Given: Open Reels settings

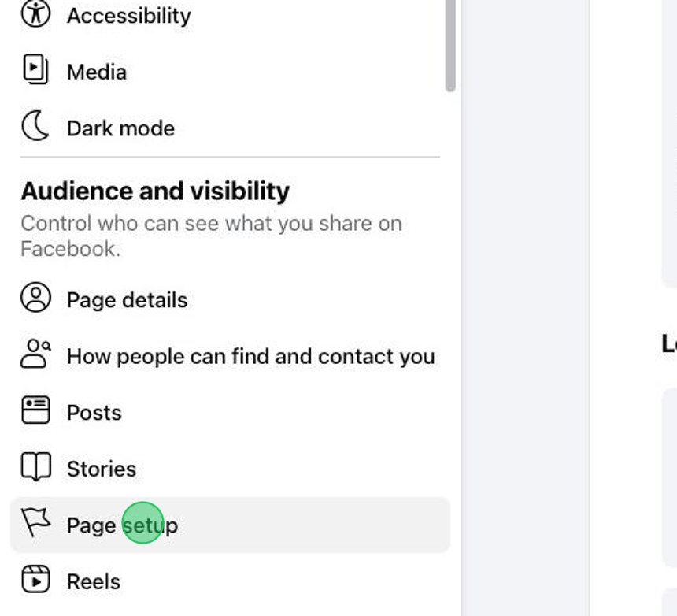Looking at the screenshot, I should (93, 581).
